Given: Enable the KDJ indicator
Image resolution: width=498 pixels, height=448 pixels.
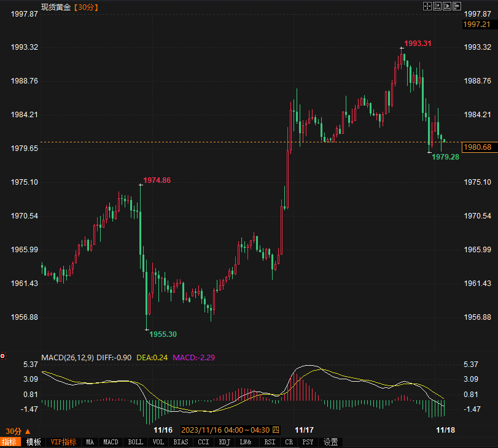Looking at the screenshot, I should pos(224,442).
